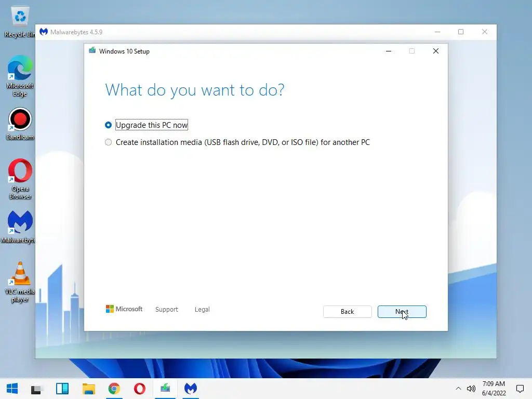Show hidden system tray icons
Screen dimensions: 532x399
pos(458,389)
